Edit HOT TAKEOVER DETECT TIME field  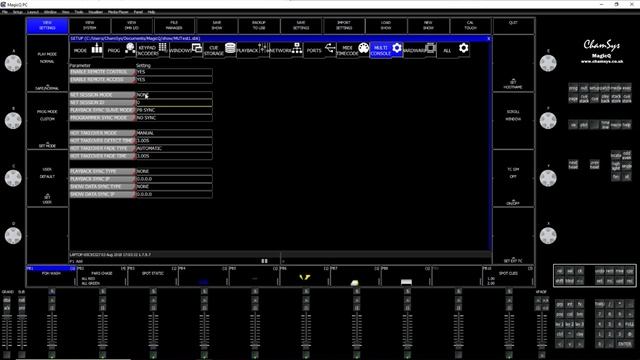[x=174, y=141]
